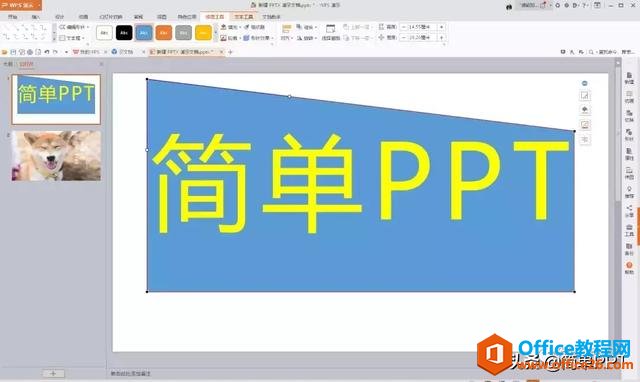Image resolution: width=640 pixels, height=382 pixels.
Task: Apply the yellow Abc shape style
Action: pos(203,33)
